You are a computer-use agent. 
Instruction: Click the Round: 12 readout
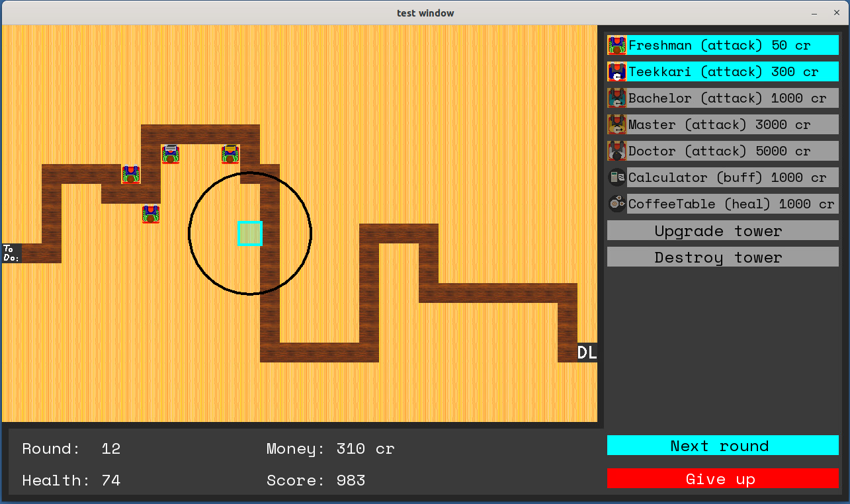pyautogui.click(x=71, y=448)
